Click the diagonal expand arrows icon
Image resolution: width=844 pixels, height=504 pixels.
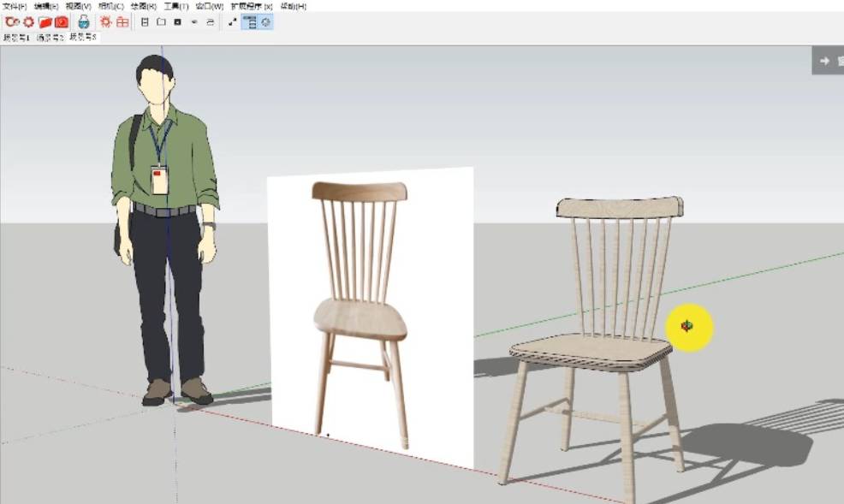point(233,22)
